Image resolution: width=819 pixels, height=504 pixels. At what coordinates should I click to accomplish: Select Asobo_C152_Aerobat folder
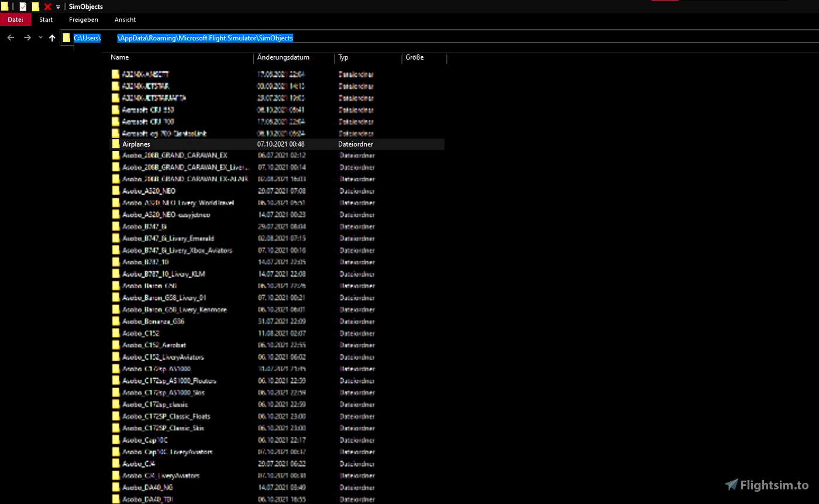coord(154,345)
